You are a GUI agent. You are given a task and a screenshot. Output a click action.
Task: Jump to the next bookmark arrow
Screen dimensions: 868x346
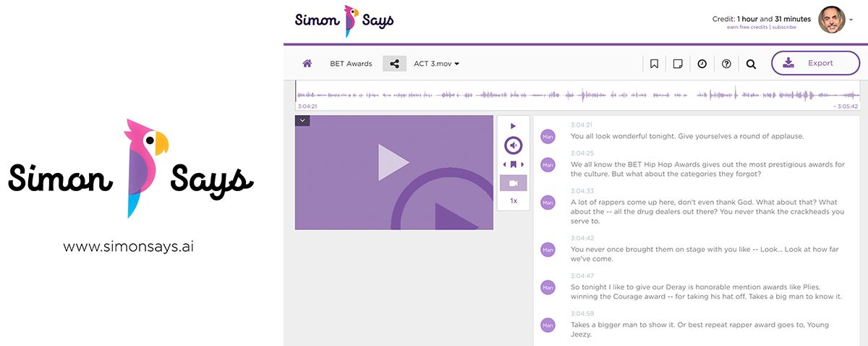(523, 165)
